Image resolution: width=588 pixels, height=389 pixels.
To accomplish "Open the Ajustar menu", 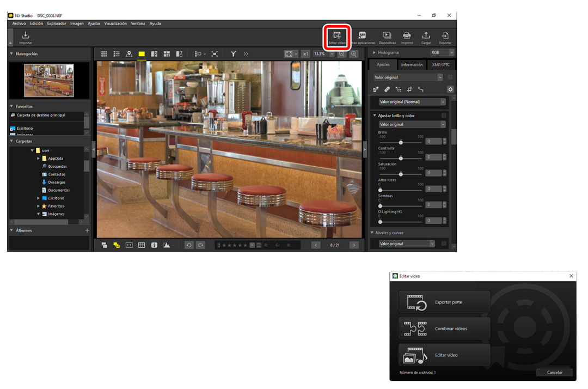I will coord(94,23).
